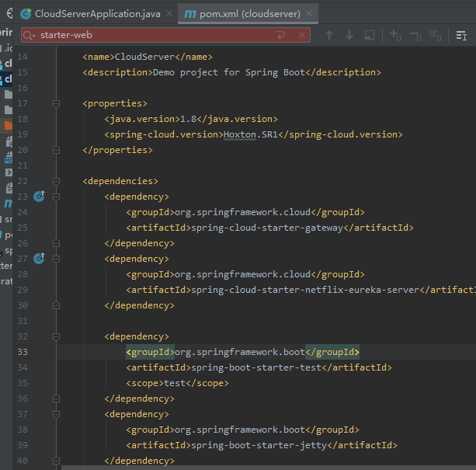Close the CloudServerApplication.java tab
476x470 pixels.
tap(169, 13)
